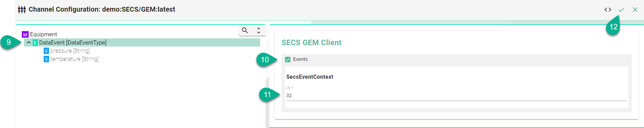Click the green E icon of DataEvent
The height and width of the screenshot is (128, 644).
tap(35, 43)
